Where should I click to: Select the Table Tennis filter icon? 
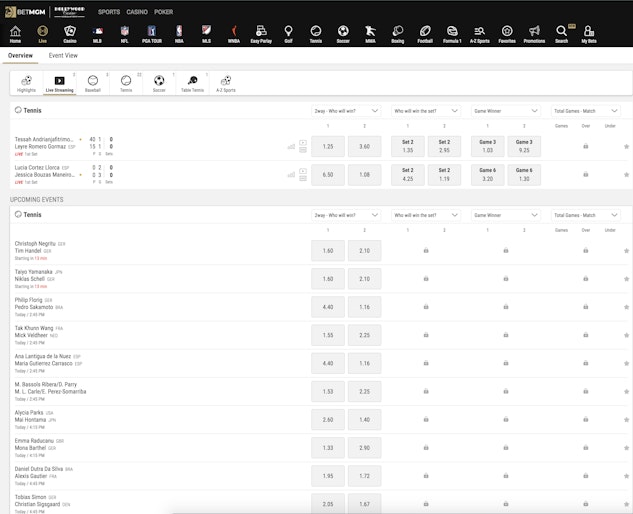(191, 82)
